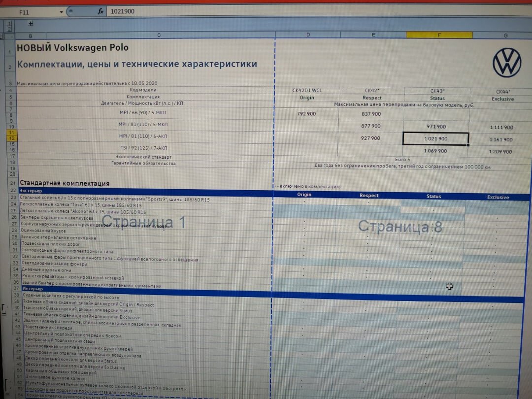This screenshot has width=532, height=399.
Task: Select row Дневные ходовые огни
Action: click(46, 270)
